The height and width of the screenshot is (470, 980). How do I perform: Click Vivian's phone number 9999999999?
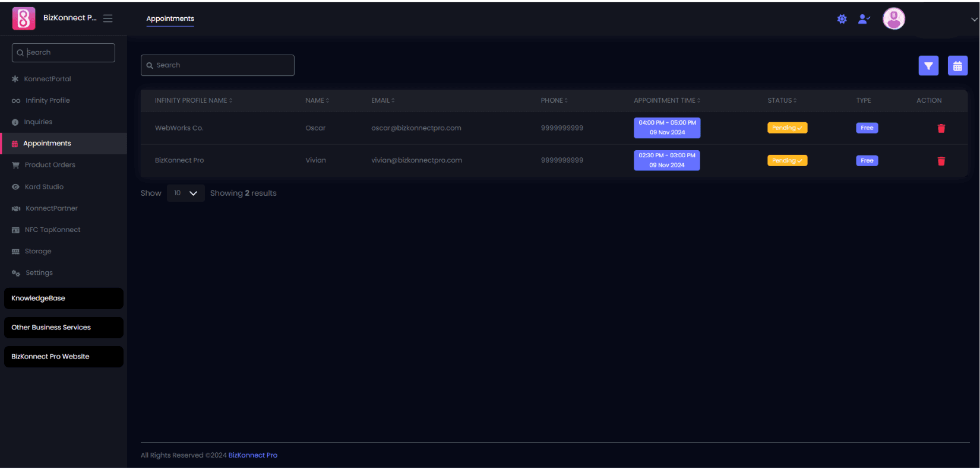562,160
